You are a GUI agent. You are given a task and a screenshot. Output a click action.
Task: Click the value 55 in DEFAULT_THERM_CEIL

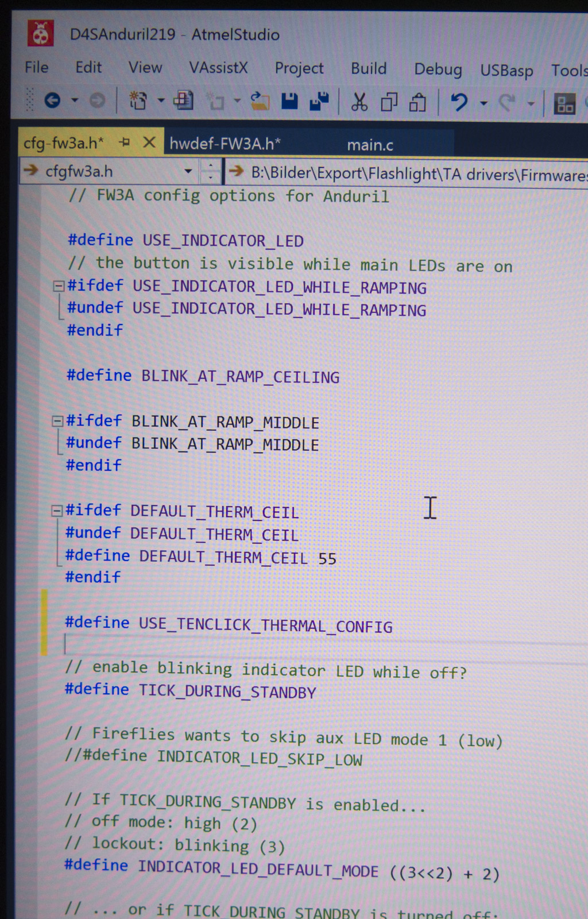coord(327,558)
